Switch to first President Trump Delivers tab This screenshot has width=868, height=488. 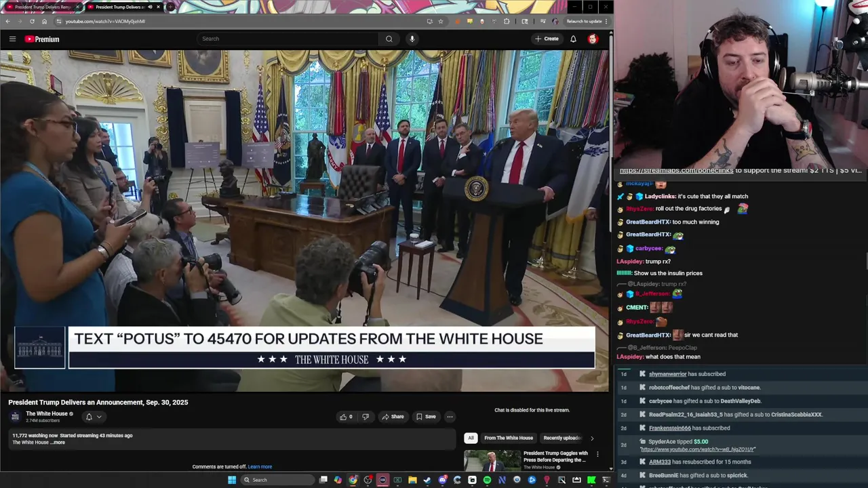[x=43, y=7]
